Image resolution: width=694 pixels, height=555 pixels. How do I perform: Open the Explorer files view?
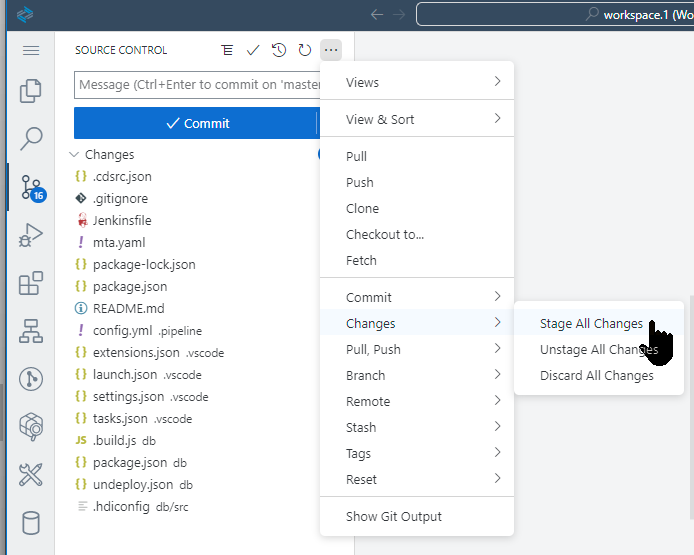tap(31, 91)
